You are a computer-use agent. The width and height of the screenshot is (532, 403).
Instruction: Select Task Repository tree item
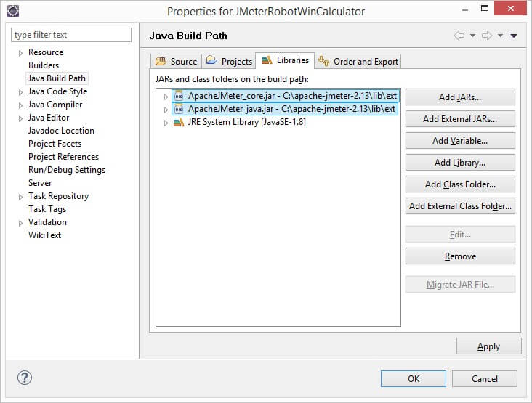tap(58, 196)
